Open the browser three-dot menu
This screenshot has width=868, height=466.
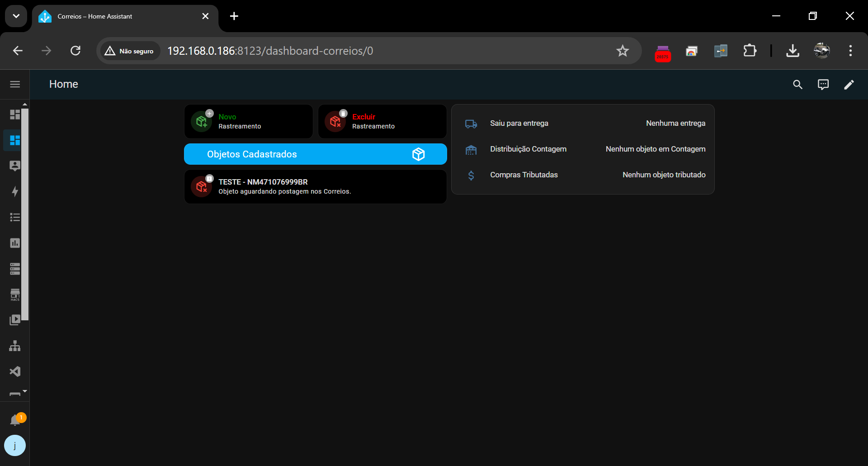pos(850,51)
